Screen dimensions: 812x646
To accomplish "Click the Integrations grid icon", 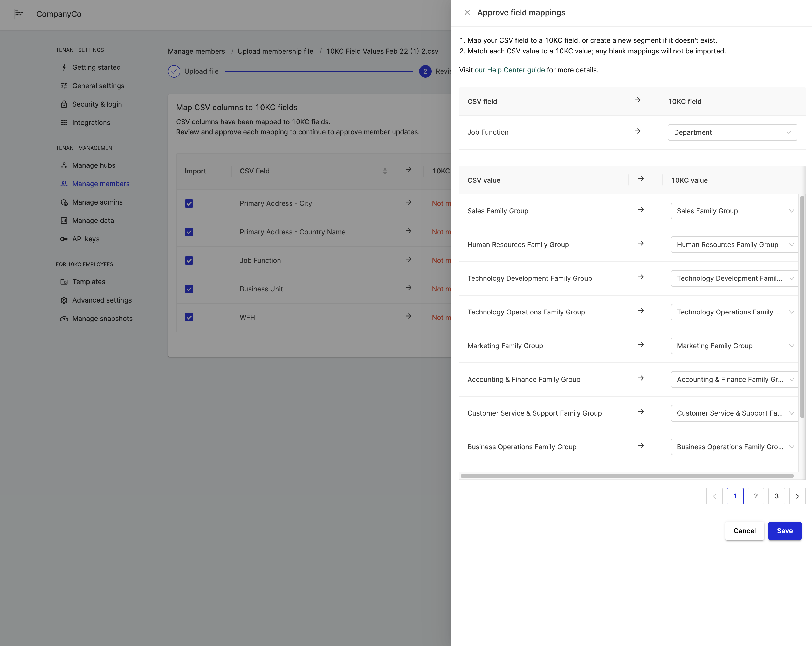I will (x=64, y=123).
